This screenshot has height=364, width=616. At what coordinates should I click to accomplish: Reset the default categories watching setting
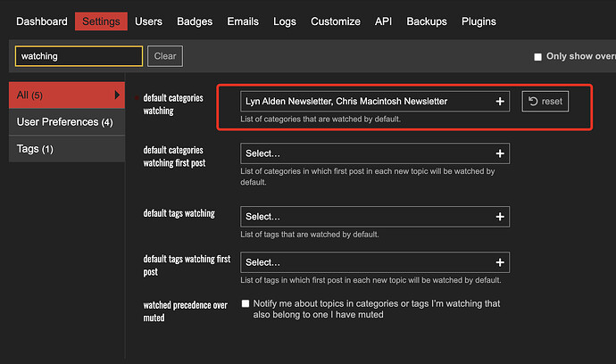(545, 102)
